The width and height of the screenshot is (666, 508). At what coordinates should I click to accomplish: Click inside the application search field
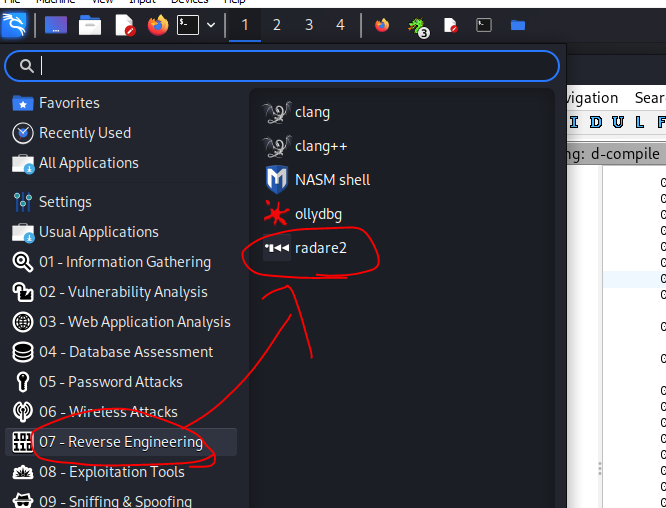pos(282,66)
